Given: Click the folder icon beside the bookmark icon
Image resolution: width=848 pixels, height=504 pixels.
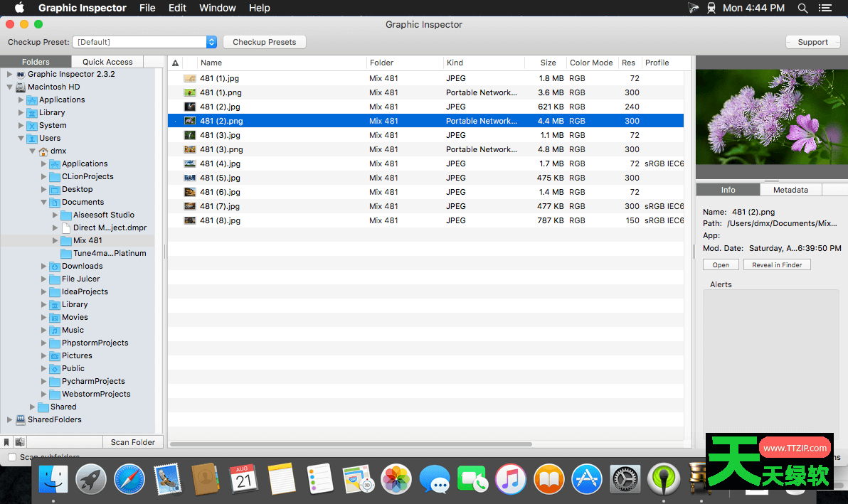Looking at the screenshot, I should 20,442.
